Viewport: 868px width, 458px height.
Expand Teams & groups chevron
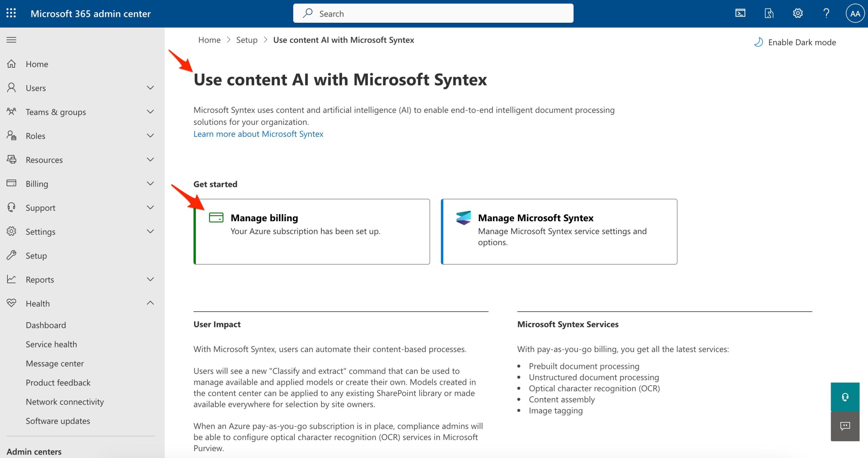click(150, 112)
